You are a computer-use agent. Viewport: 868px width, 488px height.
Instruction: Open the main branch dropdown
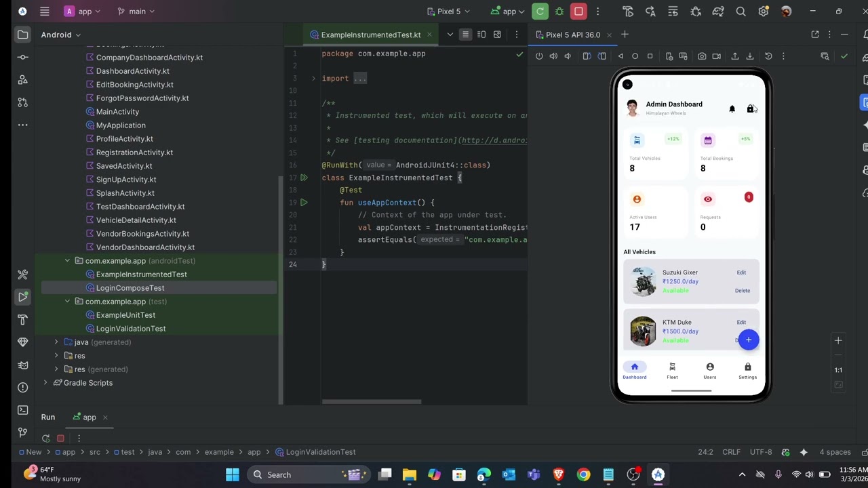point(136,12)
